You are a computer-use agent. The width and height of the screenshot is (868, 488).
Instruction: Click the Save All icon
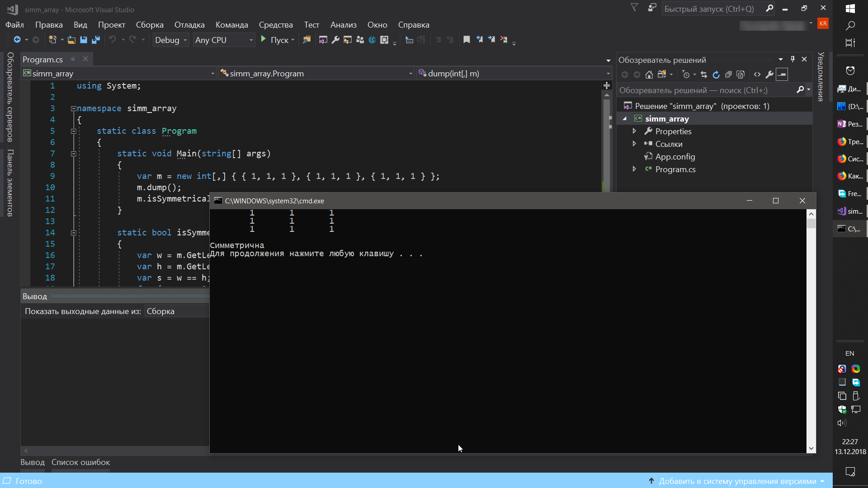(96, 40)
